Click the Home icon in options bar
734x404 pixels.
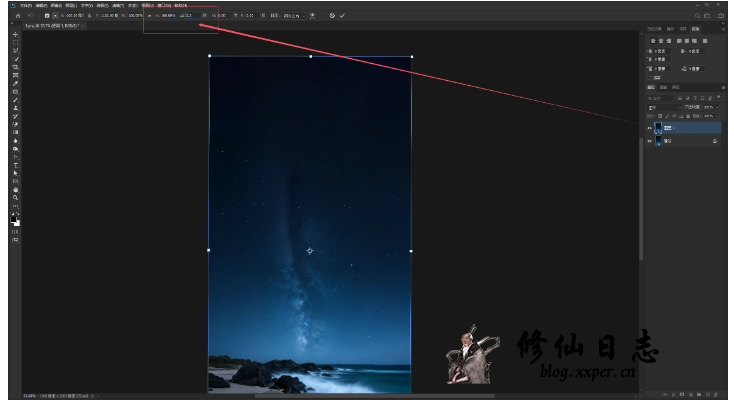click(17, 16)
